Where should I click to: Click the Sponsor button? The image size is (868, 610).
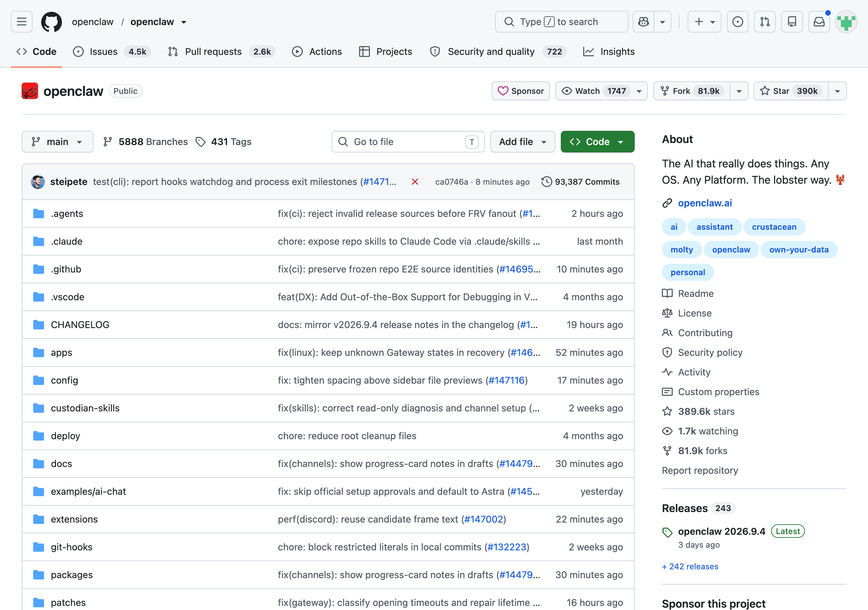520,91
